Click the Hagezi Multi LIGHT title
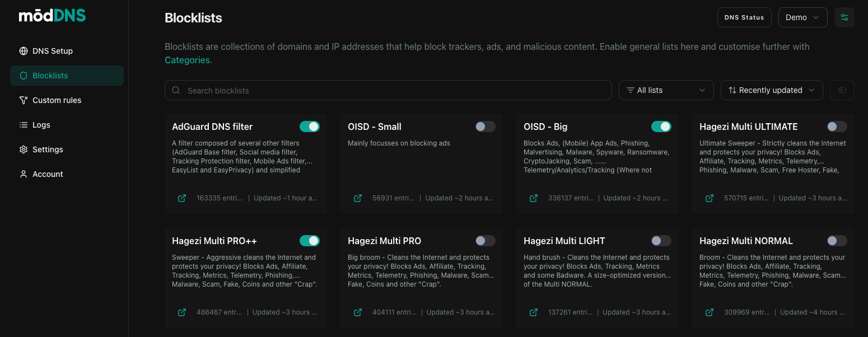Screen dimensions: 868x337 (x=564, y=241)
